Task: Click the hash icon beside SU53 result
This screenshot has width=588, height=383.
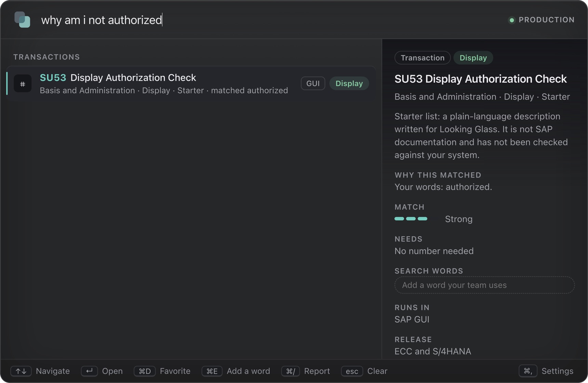Action: point(23,83)
